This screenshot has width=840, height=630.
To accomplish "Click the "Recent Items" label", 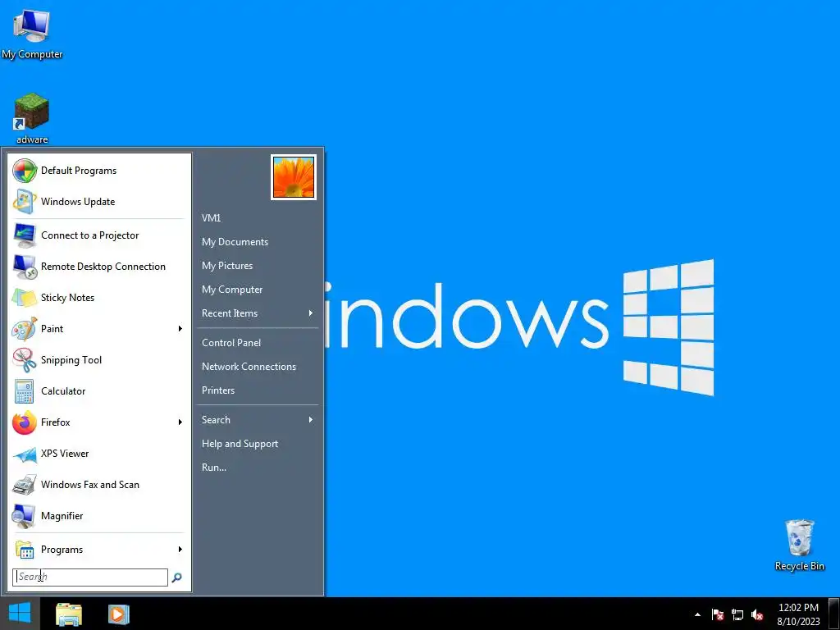I will tap(230, 313).
